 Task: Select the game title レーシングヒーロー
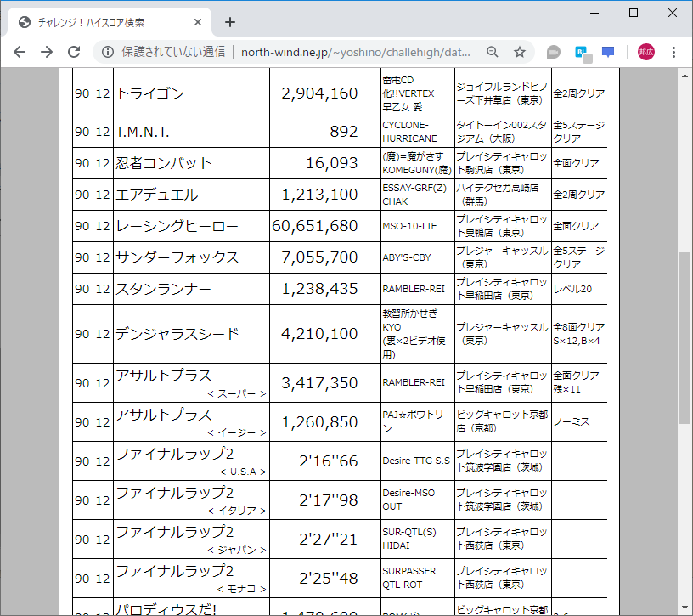(177, 226)
